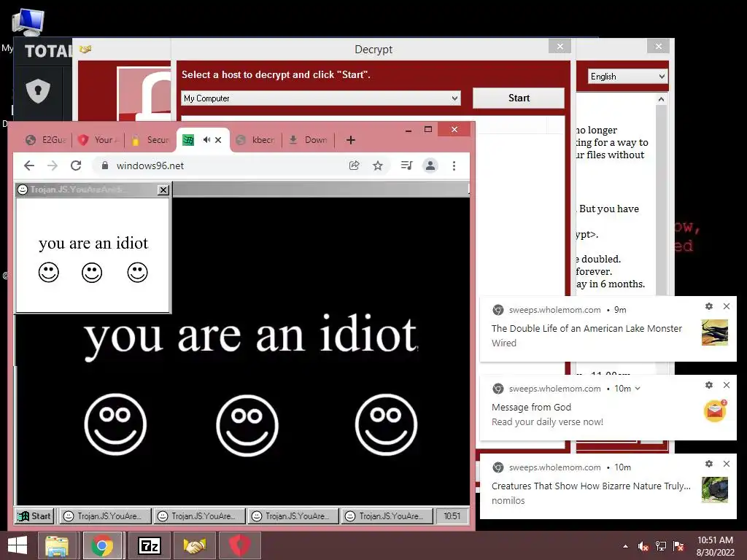747x560 pixels.
Task: Open the Windows 96 Start button
Action: [34, 516]
